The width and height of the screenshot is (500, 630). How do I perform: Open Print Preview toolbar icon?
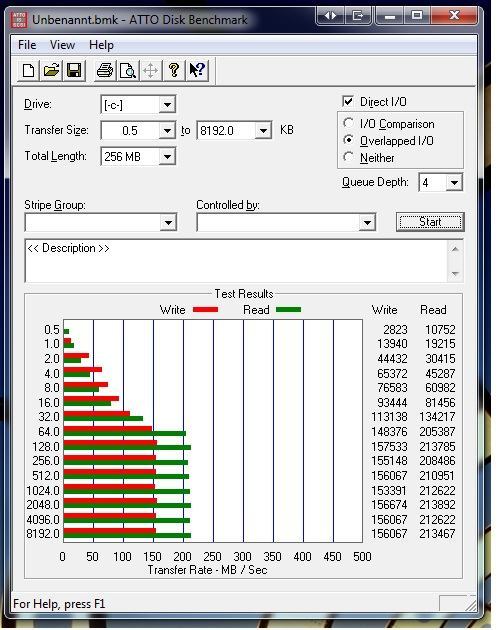point(128,71)
